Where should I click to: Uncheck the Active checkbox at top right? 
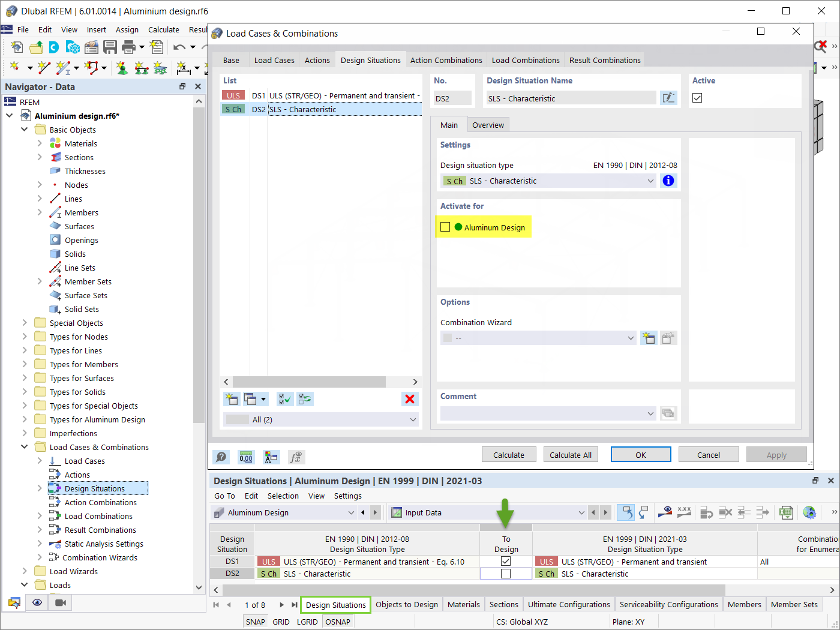(x=697, y=97)
